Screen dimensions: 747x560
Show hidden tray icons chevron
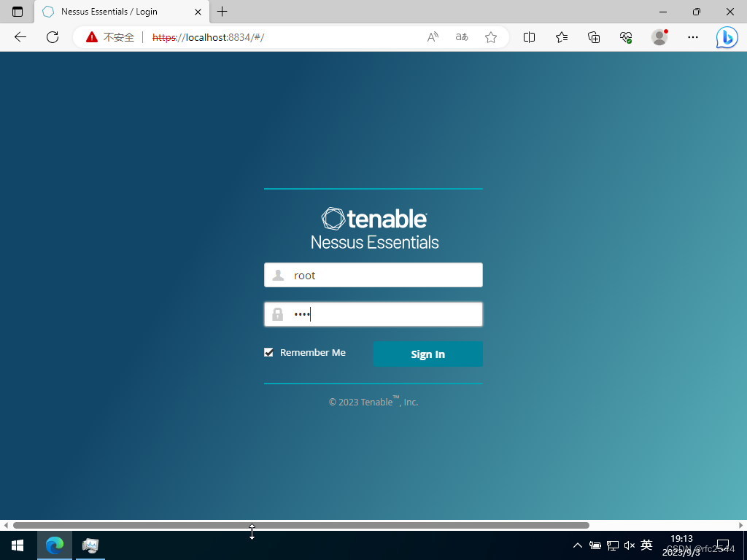578,545
